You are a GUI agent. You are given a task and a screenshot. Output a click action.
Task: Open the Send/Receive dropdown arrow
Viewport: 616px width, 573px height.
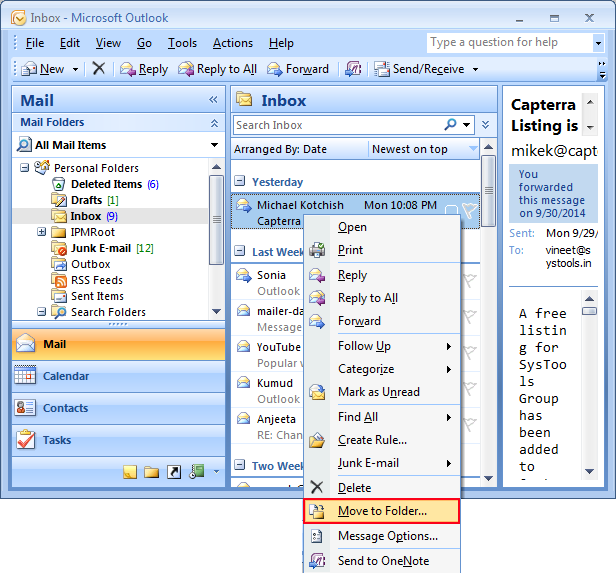point(475,70)
